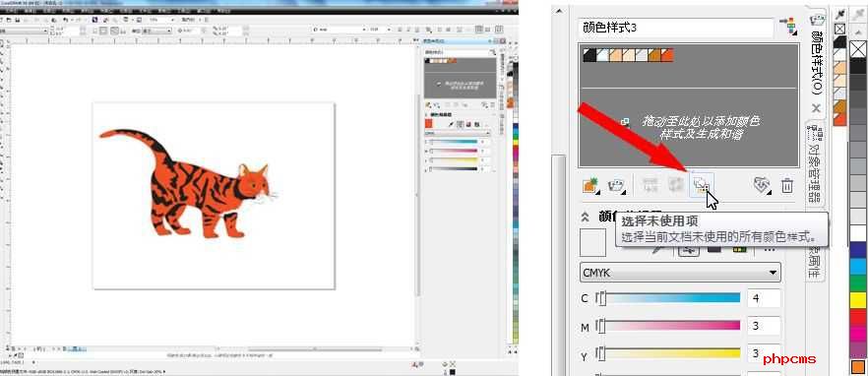868x376 pixels.
Task: Collapse the color editor section chevron
Action: [x=585, y=218]
